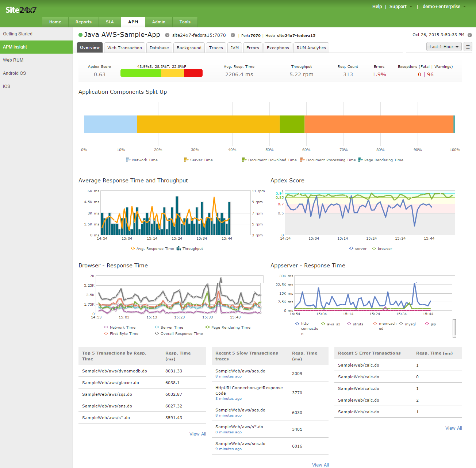This screenshot has width=476, height=468.
Task: Click View All under Recent Error Transactions
Action: [453, 428]
